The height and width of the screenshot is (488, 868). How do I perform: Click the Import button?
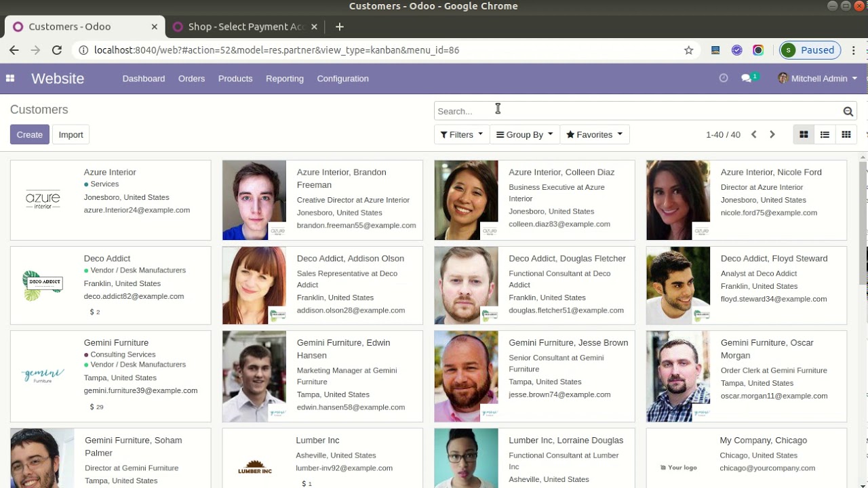point(71,135)
